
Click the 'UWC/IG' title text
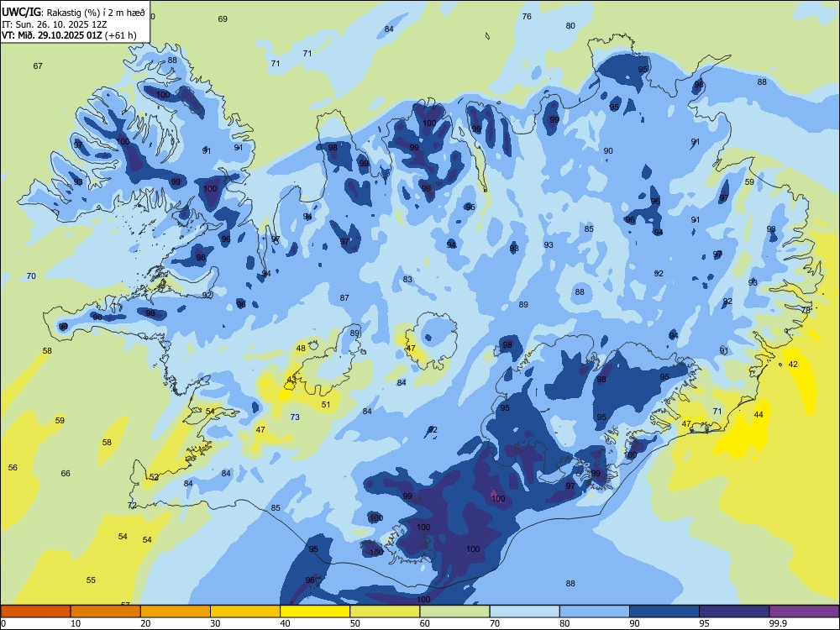(x=22, y=12)
